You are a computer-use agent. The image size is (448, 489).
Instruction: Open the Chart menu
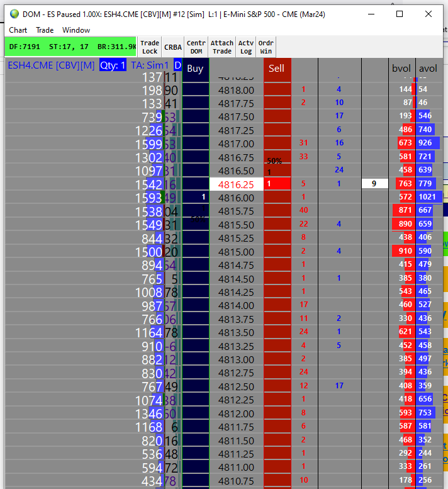(18, 30)
